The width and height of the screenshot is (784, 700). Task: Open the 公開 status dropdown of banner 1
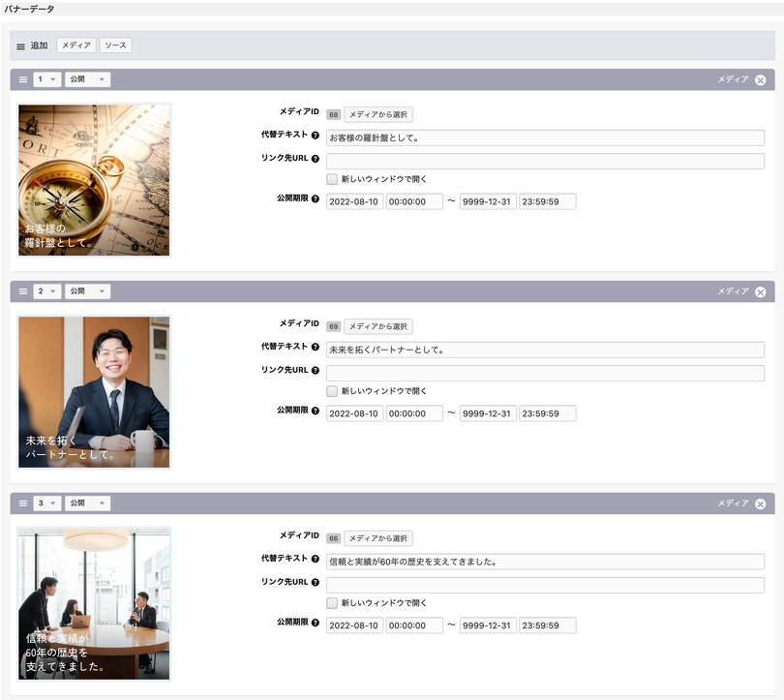[x=87, y=79]
